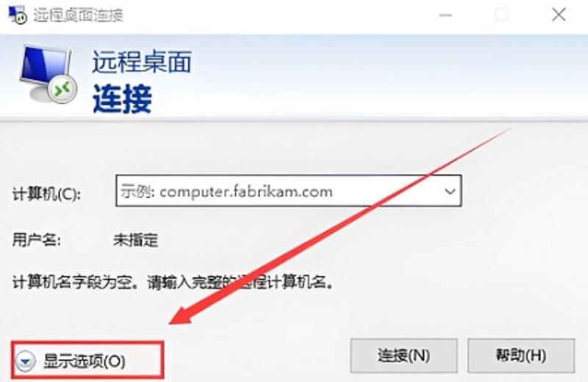Click the green connection badge on monitor icon
The image size is (588, 382).
coord(62,89)
